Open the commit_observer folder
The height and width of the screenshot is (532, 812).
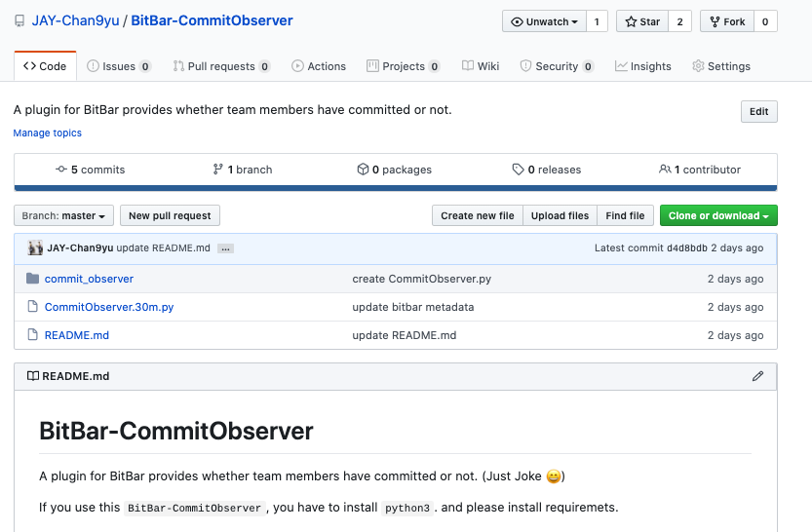point(89,279)
